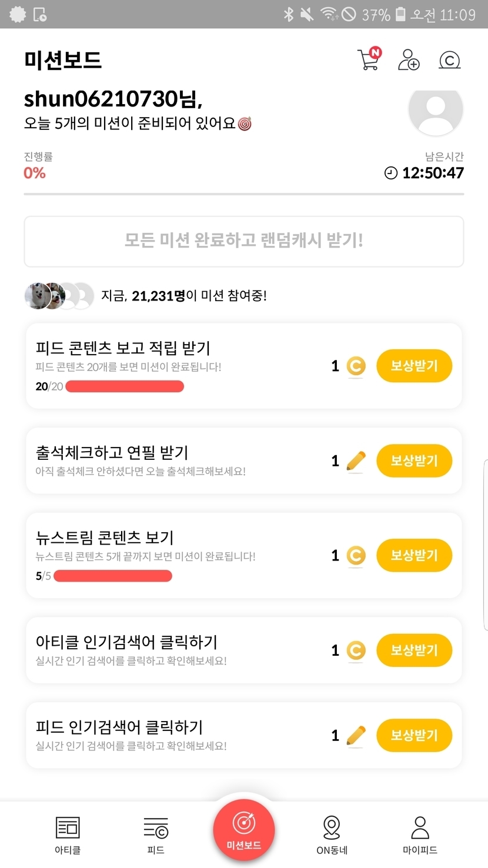Tap the profile avatar picture
This screenshot has height=868, width=488.
pyautogui.click(x=435, y=111)
